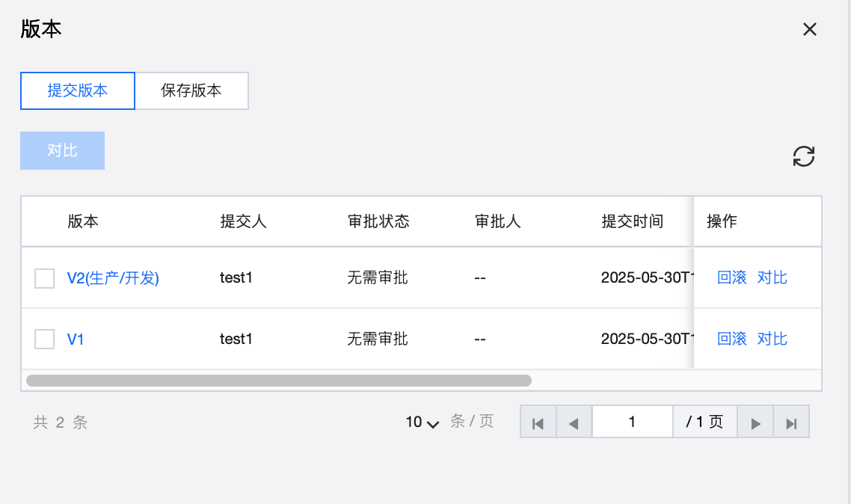This screenshot has width=851, height=504.
Task: Open the V1 version link
Action: [76, 339]
